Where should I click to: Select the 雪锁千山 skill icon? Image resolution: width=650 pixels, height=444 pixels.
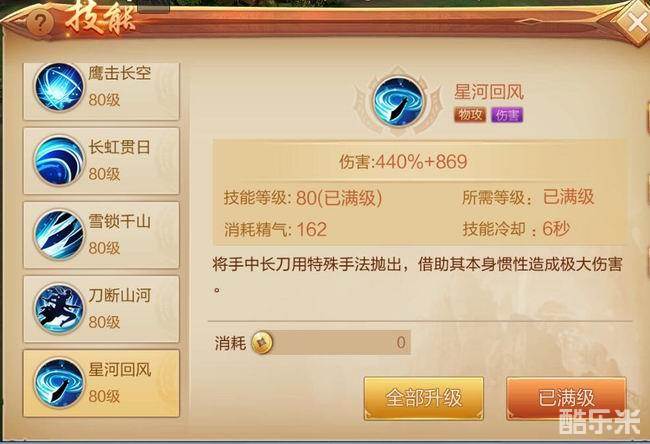point(59,235)
